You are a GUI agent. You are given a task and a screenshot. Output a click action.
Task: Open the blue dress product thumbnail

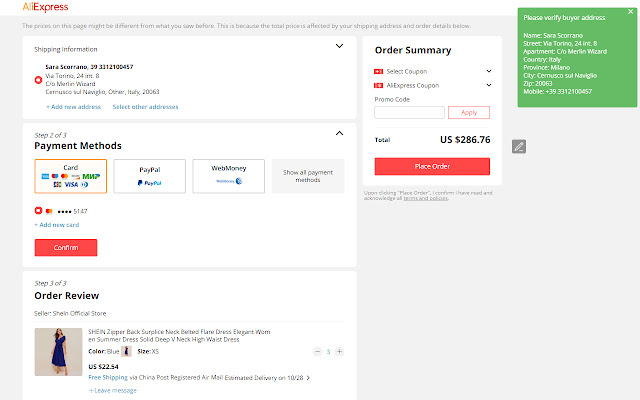click(x=58, y=352)
